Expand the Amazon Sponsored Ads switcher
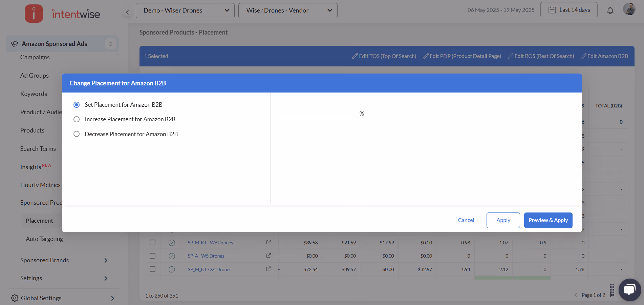The width and height of the screenshot is (644, 305). pos(110,44)
